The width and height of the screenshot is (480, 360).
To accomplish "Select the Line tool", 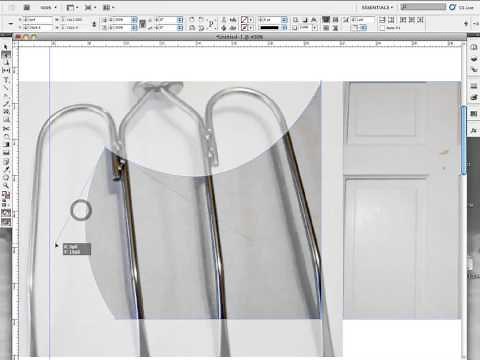I will (x=6, y=88).
